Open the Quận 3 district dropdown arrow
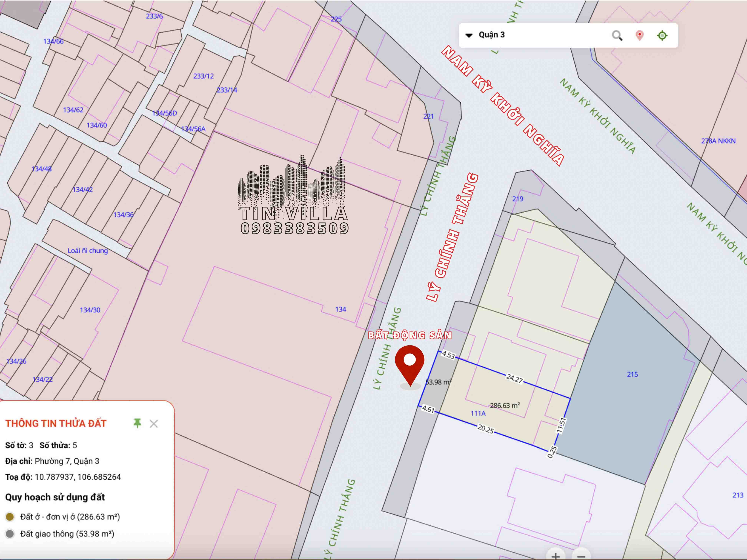Image resolution: width=747 pixels, height=560 pixels. (469, 35)
